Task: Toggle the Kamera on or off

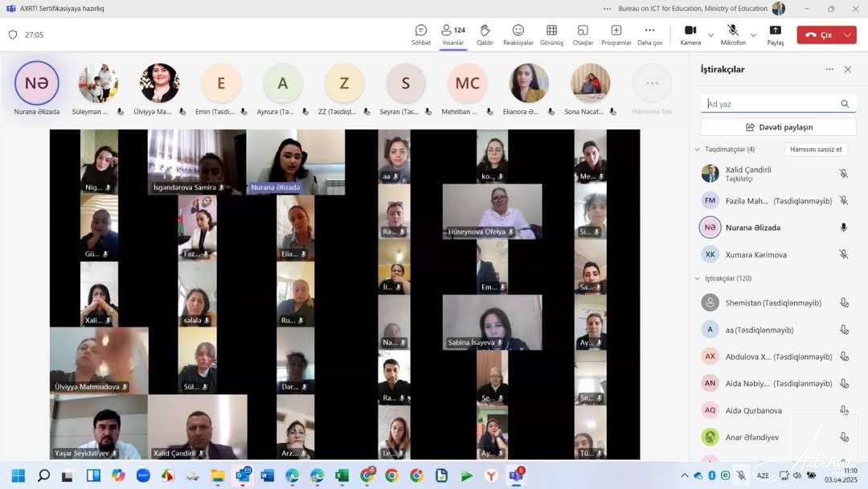Action: click(x=690, y=34)
